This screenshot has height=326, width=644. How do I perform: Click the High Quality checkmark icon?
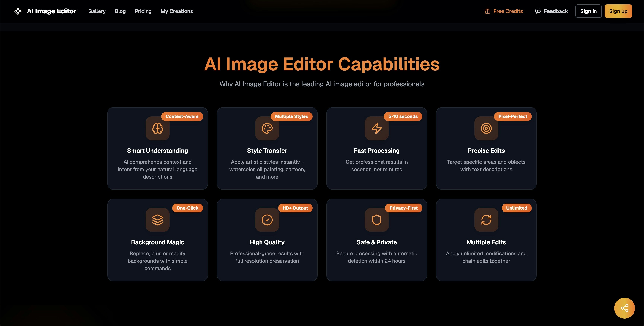pos(267,220)
